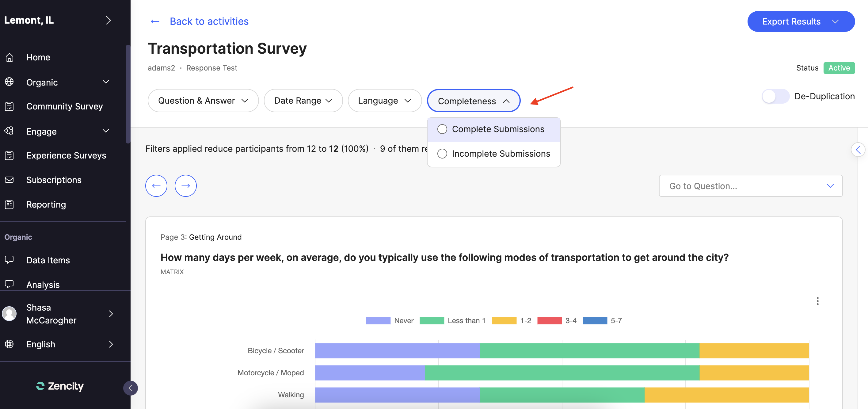This screenshot has width=868, height=409.
Task: Click the Subscriptions envelope icon
Action: pyautogui.click(x=10, y=180)
